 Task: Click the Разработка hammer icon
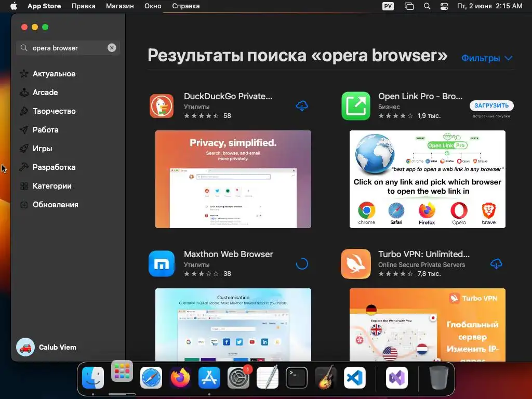(x=24, y=167)
